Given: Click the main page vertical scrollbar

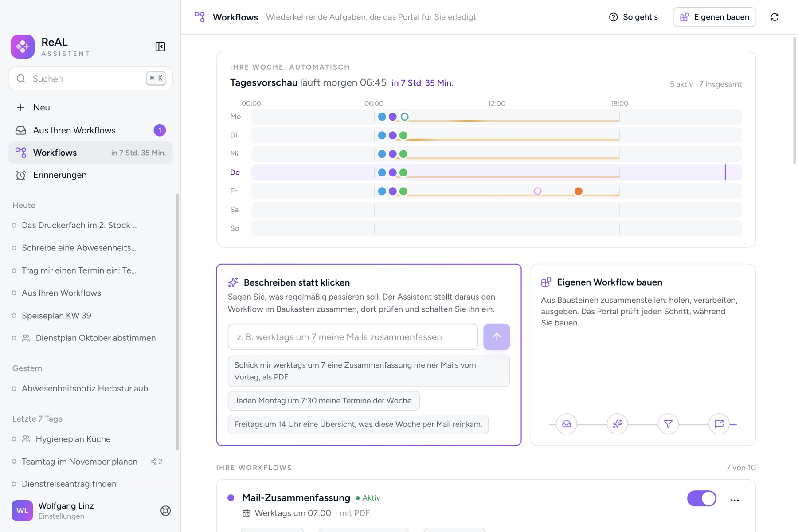Looking at the screenshot, I should [794, 101].
